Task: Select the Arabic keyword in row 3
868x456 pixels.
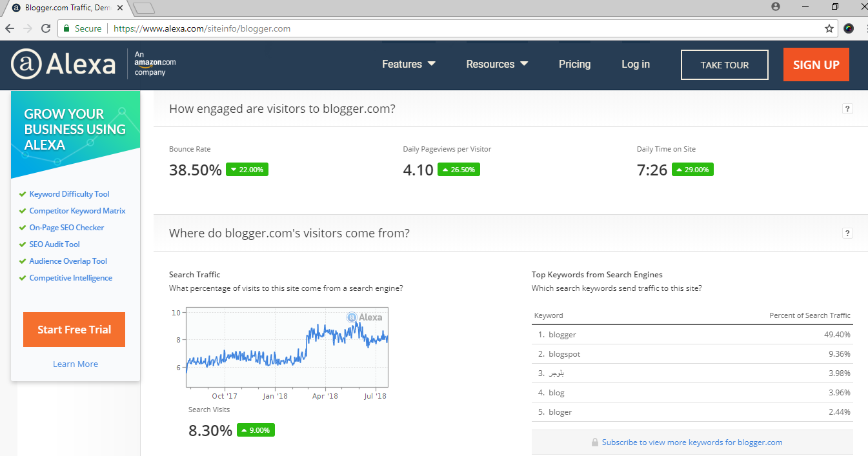Action: [556, 373]
